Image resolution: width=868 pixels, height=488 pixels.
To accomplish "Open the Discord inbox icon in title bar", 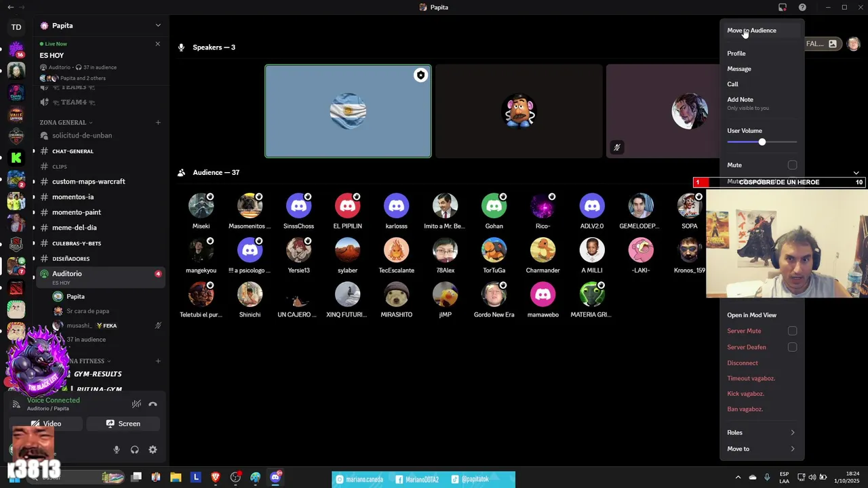I will point(783,7).
